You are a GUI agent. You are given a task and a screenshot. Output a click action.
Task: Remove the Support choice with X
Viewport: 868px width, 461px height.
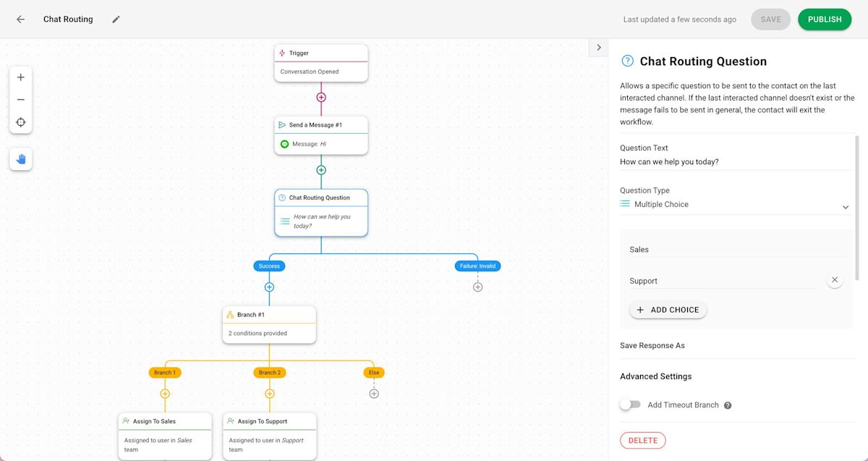click(x=834, y=280)
